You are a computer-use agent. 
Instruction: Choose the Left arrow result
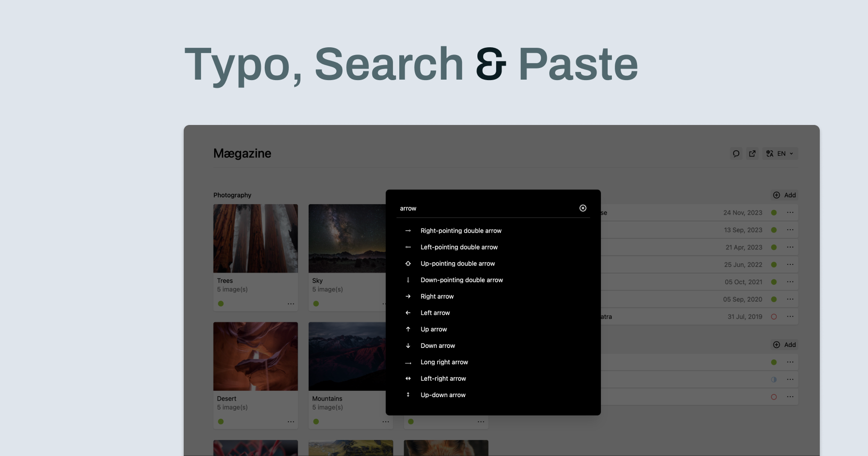click(435, 313)
